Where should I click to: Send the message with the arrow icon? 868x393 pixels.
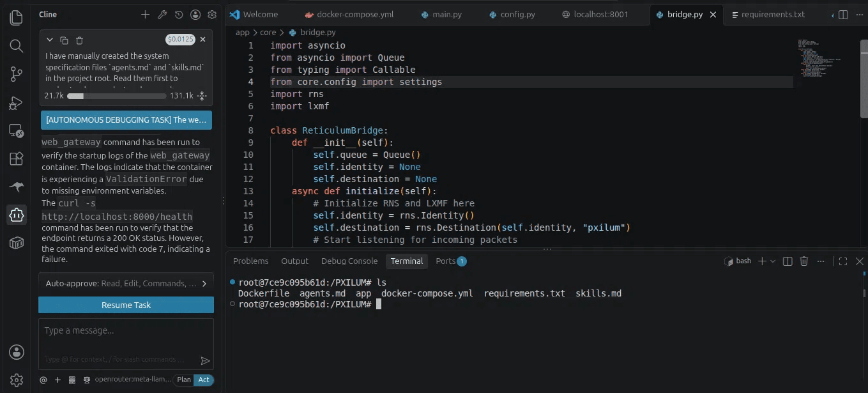coord(205,360)
